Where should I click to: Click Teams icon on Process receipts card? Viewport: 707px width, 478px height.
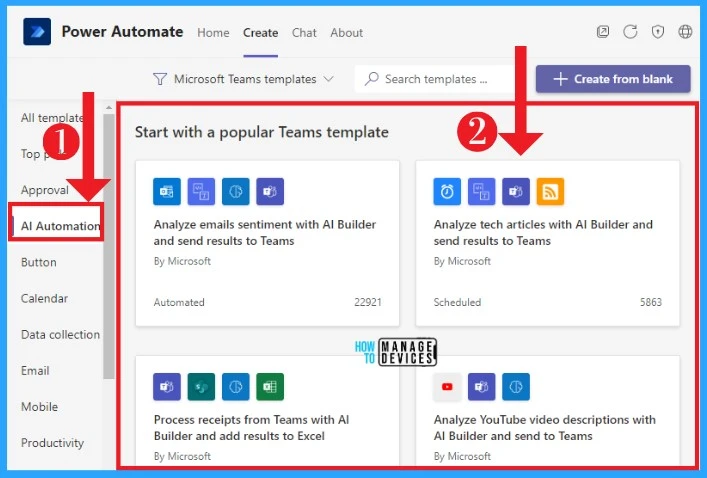[x=167, y=386]
